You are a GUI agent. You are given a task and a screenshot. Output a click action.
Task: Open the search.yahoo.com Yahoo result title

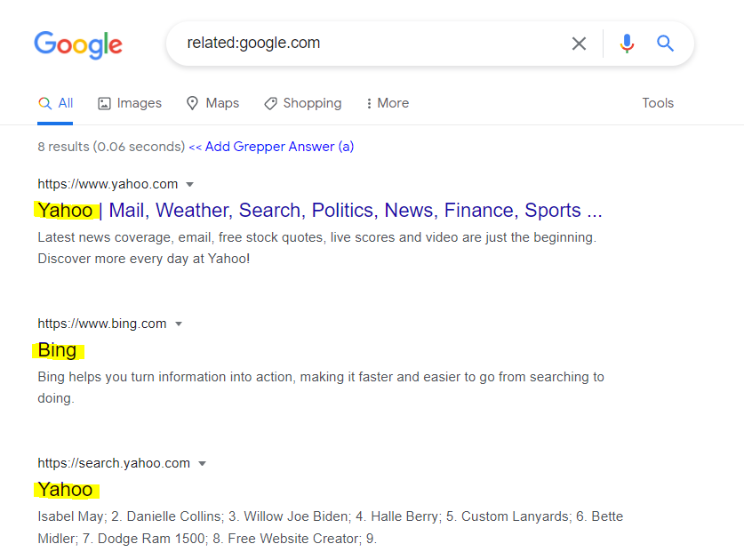[x=65, y=490]
